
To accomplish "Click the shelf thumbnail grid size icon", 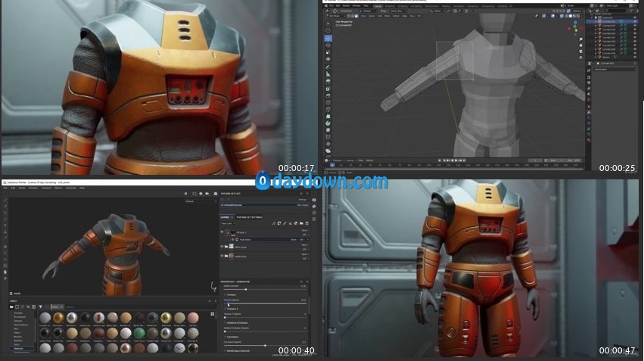I will [213, 314].
